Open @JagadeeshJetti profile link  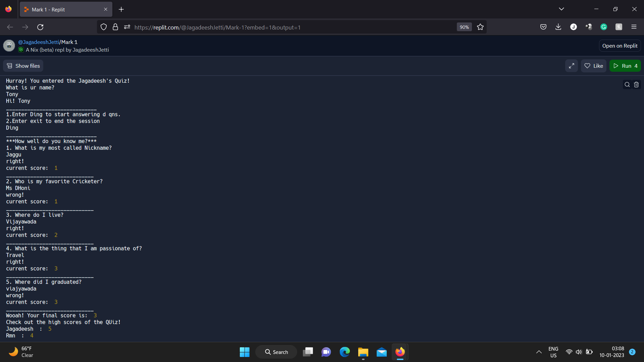click(x=39, y=42)
